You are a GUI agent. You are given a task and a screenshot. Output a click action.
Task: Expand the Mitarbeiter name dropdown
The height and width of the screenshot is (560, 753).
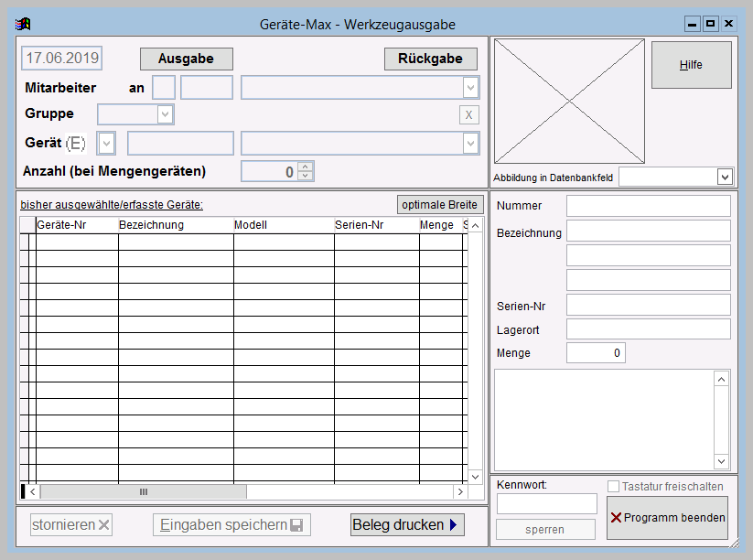click(470, 88)
